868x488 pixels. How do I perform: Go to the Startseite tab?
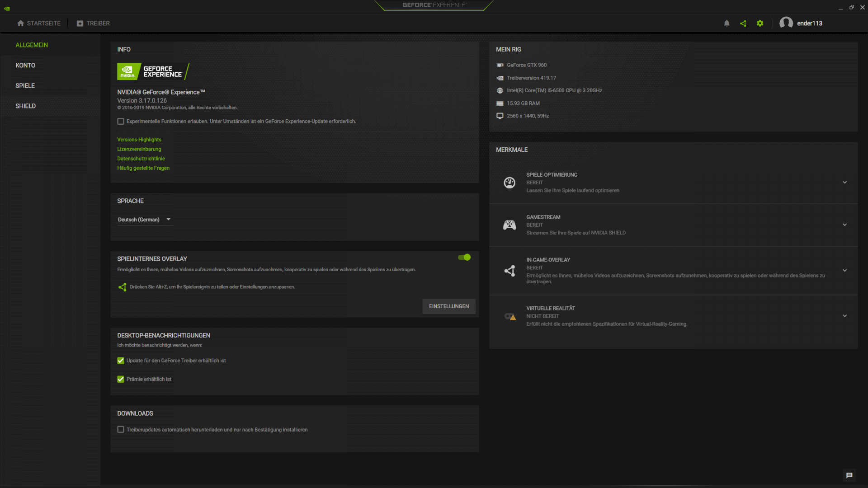click(39, 23)
